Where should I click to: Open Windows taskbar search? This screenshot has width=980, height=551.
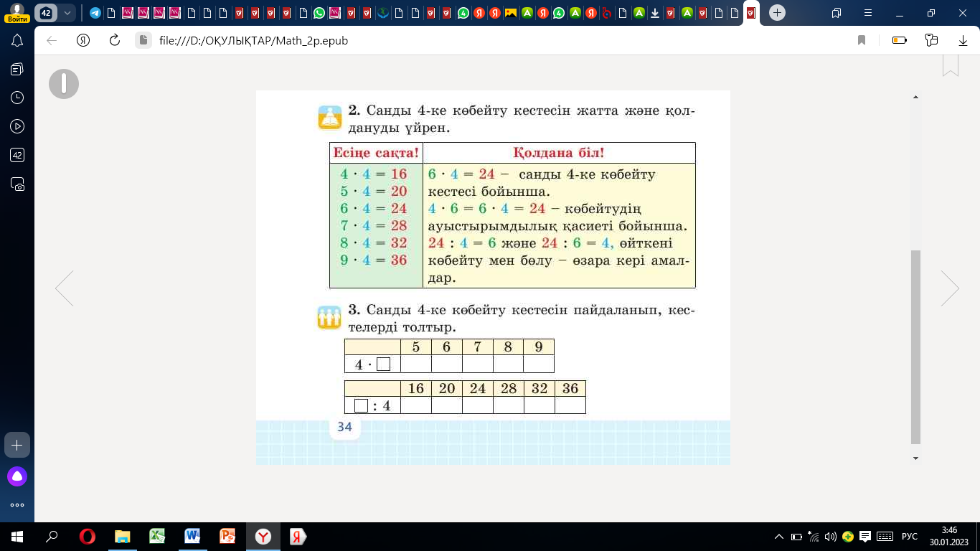coord(52,537)
